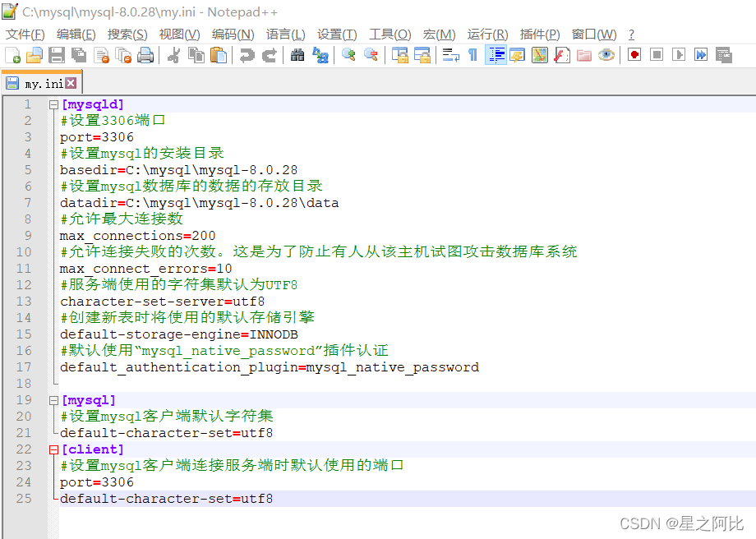The image size is (756, 539).
Task: Click the Close All files icon
Action: click(123, 55)
